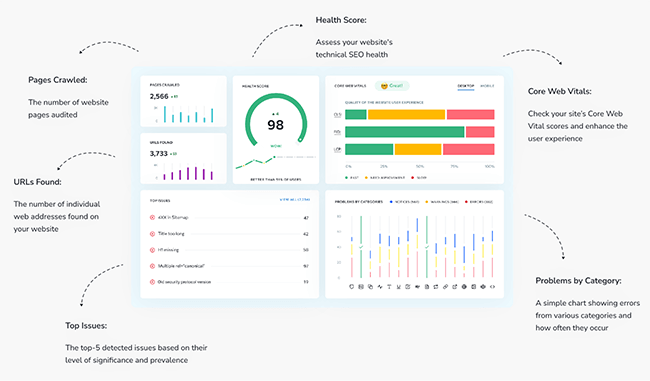Click the health score value 98
Viewport: 650px width, 381px height.
[x=276, y=125]
